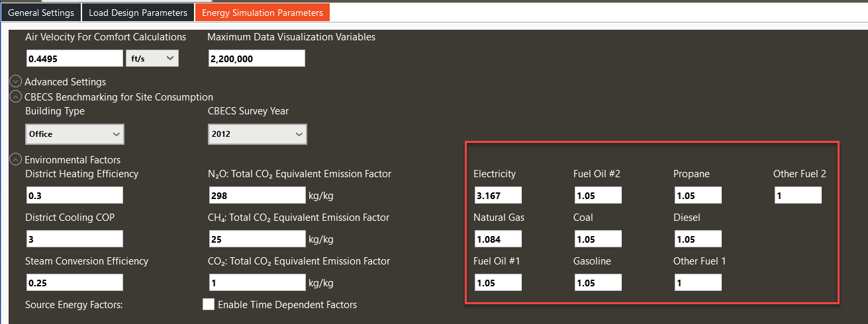This screenshot has width=868, height=324.
Task: Edit the Diesel source factor field
Action: 698,239
